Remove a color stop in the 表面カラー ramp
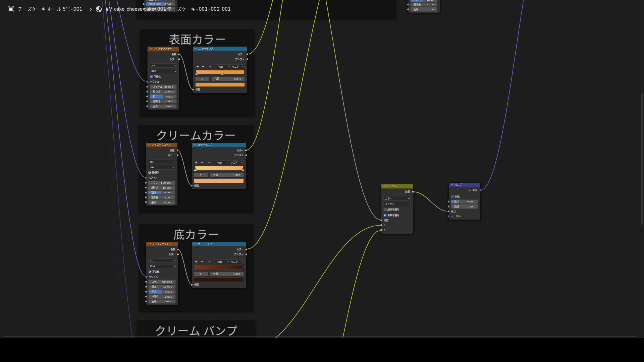 tap(203, 67)
